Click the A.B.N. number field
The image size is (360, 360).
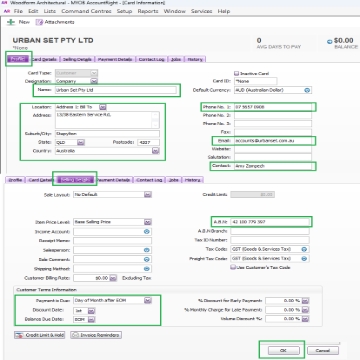(x=270, y=222)
